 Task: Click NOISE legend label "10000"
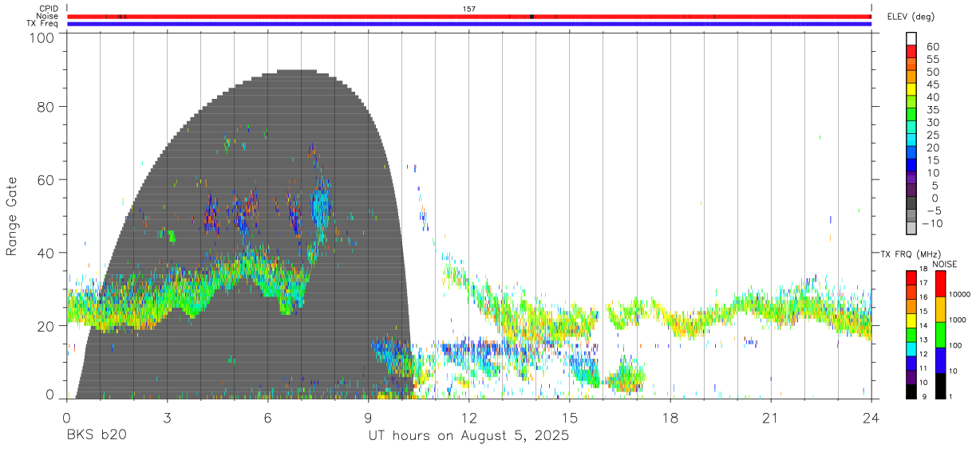959,293
